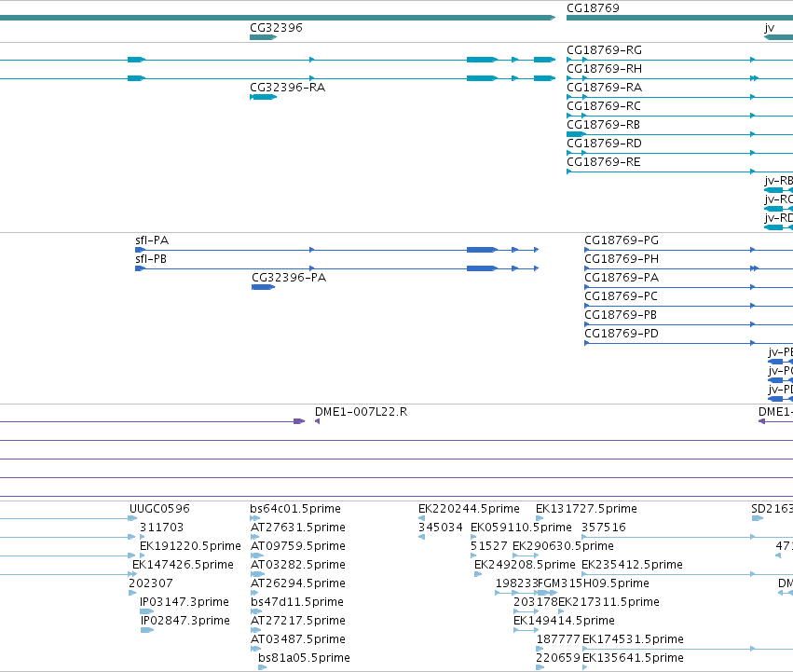Select EST EK290630.5prime
The height and width of the screenshot is (672, 793).
pyautogui.click(x=564, y=546)
